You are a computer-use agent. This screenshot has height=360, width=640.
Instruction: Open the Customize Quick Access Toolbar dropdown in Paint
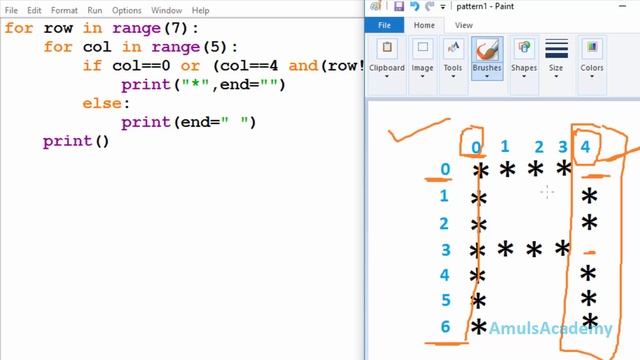443,7
